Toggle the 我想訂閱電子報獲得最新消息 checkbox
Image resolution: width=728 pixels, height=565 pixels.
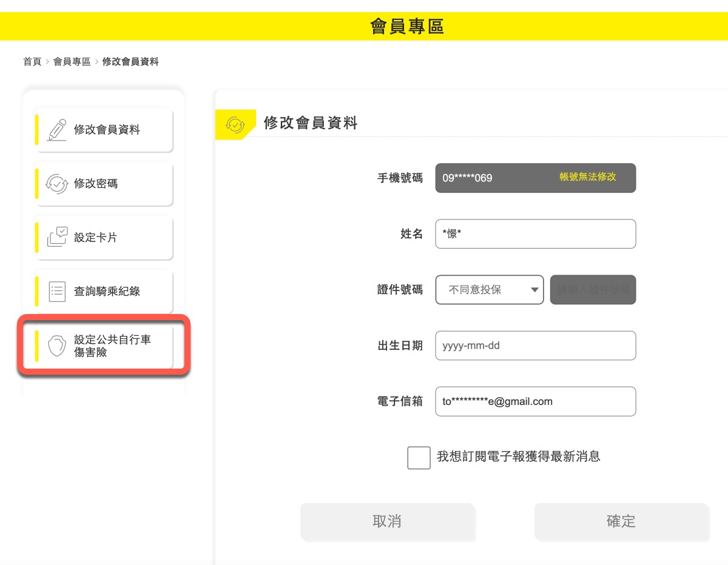tap(419, 458)
